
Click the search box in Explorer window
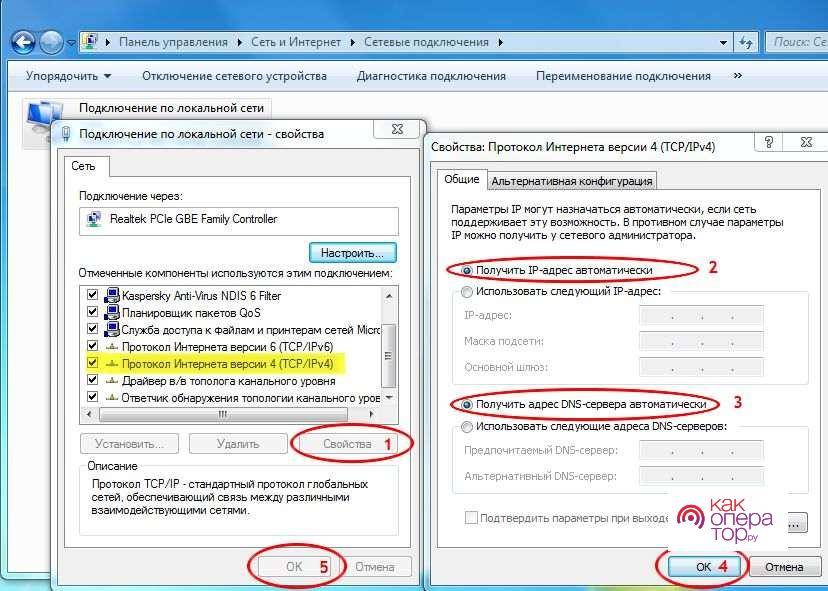coord(797,42)
